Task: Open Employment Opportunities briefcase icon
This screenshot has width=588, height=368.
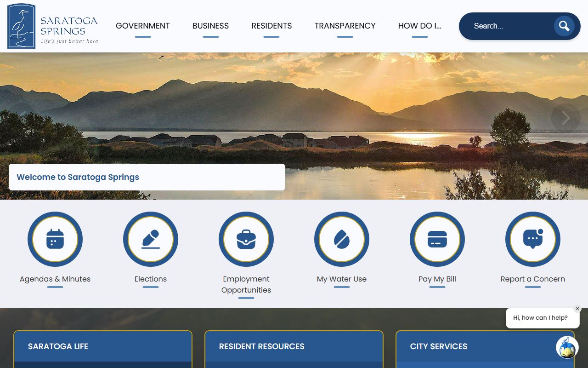Action: [246, 239]
